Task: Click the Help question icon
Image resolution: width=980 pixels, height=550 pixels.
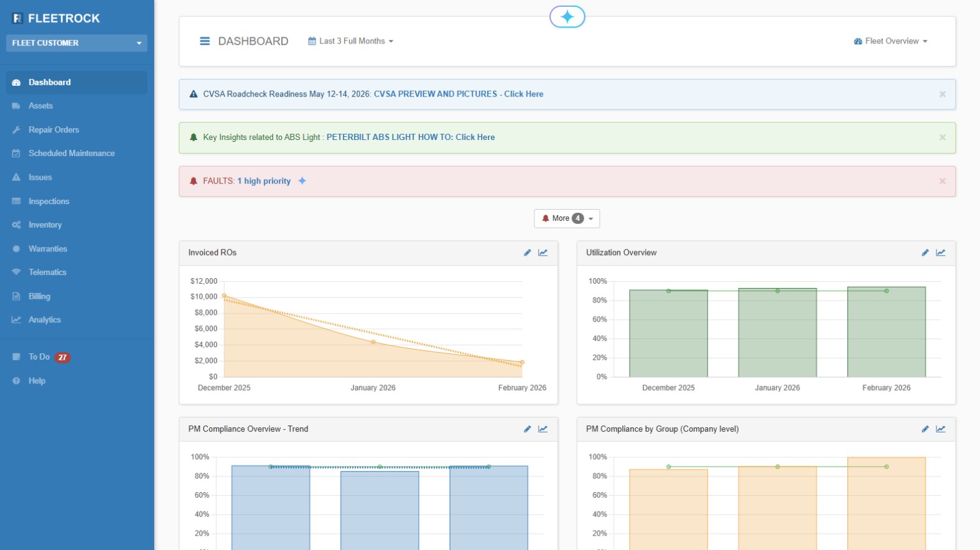Action: tap(16, 381)
